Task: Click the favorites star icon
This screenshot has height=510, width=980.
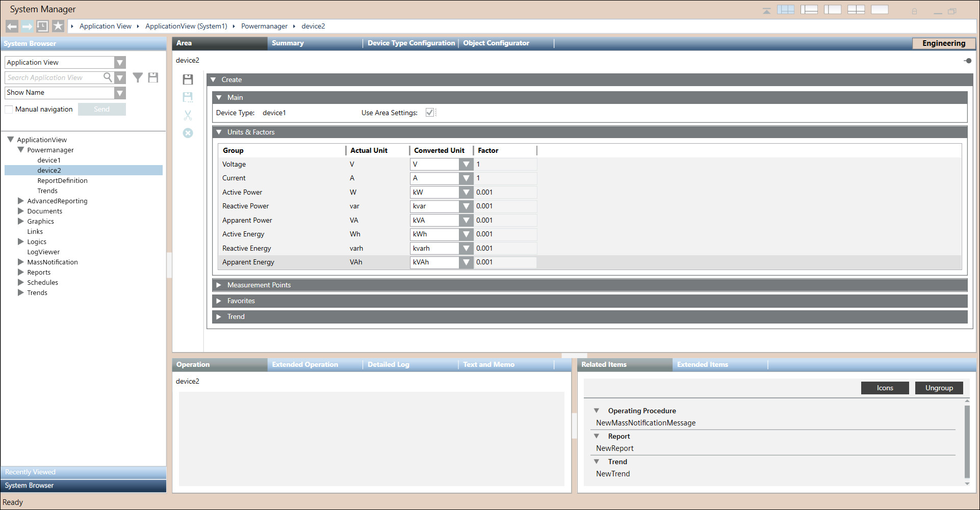Action: 58,26
